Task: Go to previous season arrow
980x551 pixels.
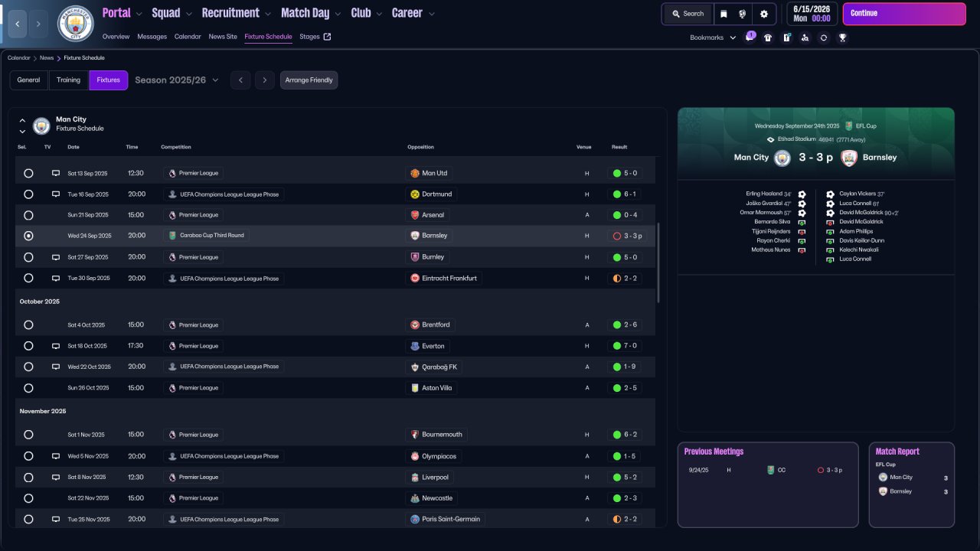Action: 240,80
